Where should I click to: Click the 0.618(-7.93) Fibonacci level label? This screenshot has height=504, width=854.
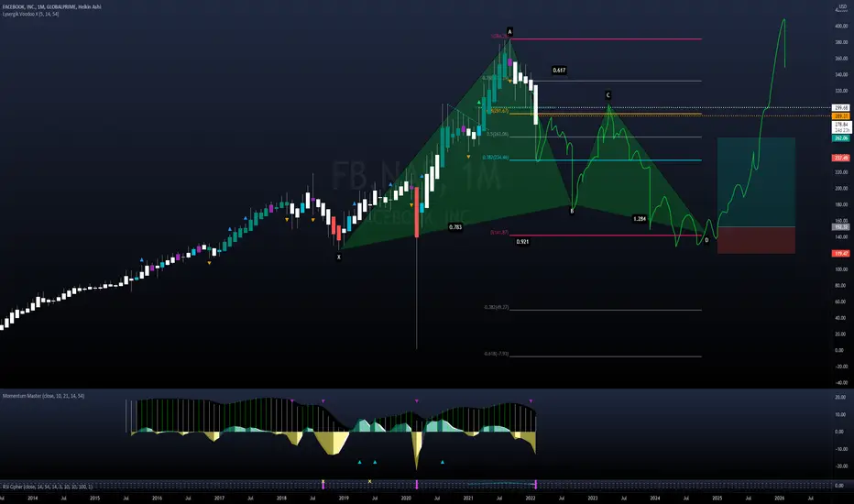coord(496,354)
